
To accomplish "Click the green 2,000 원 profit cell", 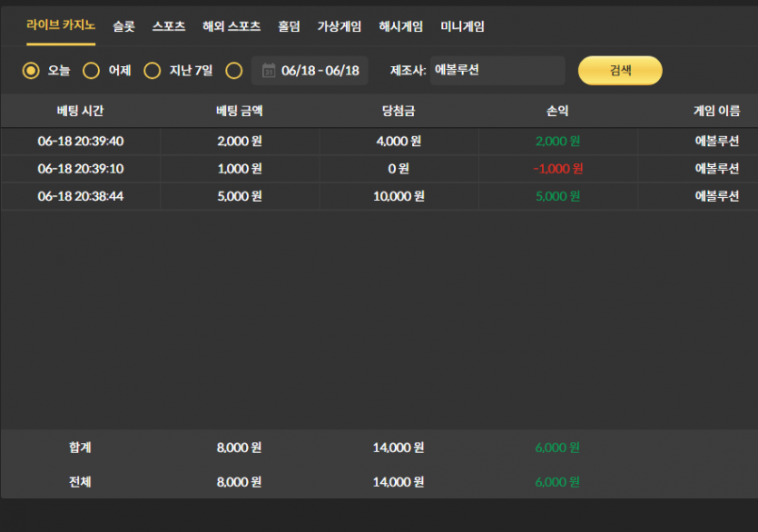I will (x=558, y=142).
